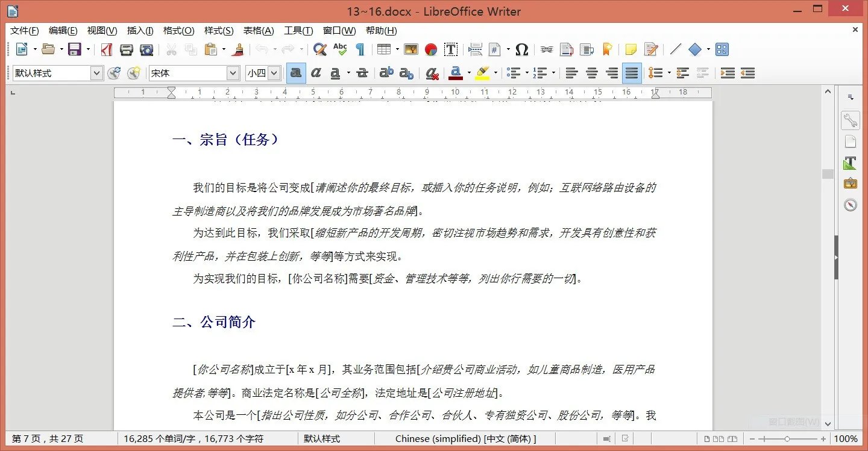868x451 pixels.
Task: Open the print preview
Action: 146,49
